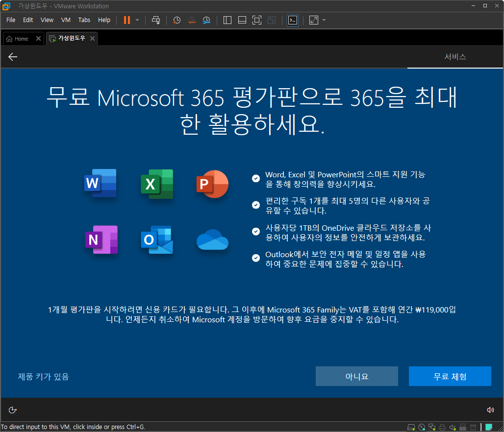The width and height of the screenshot is (504, 432).
Task: Revert the VM to a snapshot
Action: tap(192, 20)
